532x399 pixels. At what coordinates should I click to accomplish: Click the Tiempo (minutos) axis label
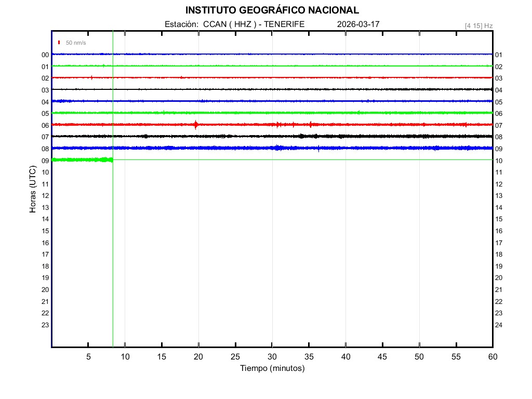(272, 368)
